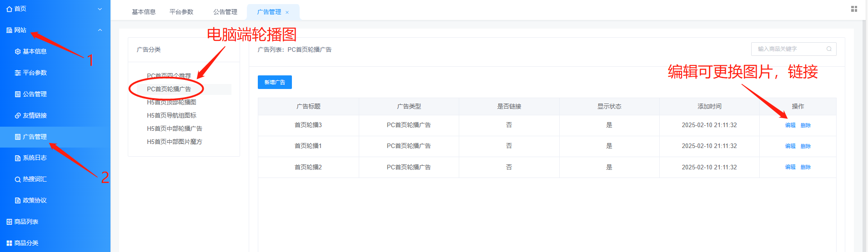Image resolution: width=868 pixels, height=252 pixels.
Task: Click the 热搜词汇 magnifier icon in sidebar
Action: click(x=18, y=179)
